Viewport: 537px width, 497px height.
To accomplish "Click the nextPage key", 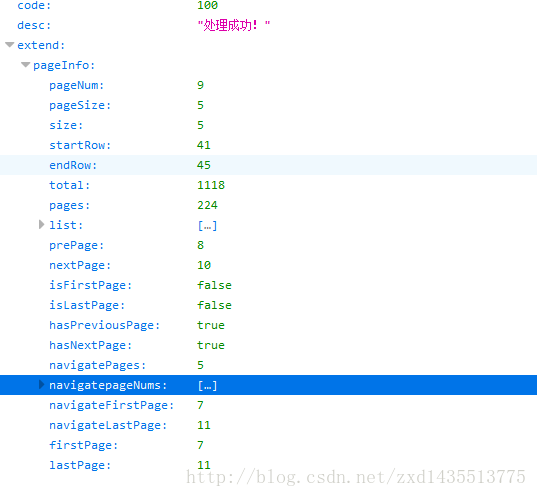I will [80, 265].
